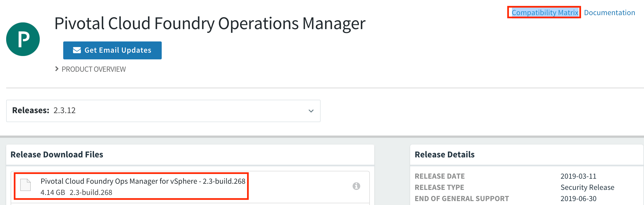Click the 2019-06-30 support end date
Screen dimensions: 644x205
[x=578, y=199]
